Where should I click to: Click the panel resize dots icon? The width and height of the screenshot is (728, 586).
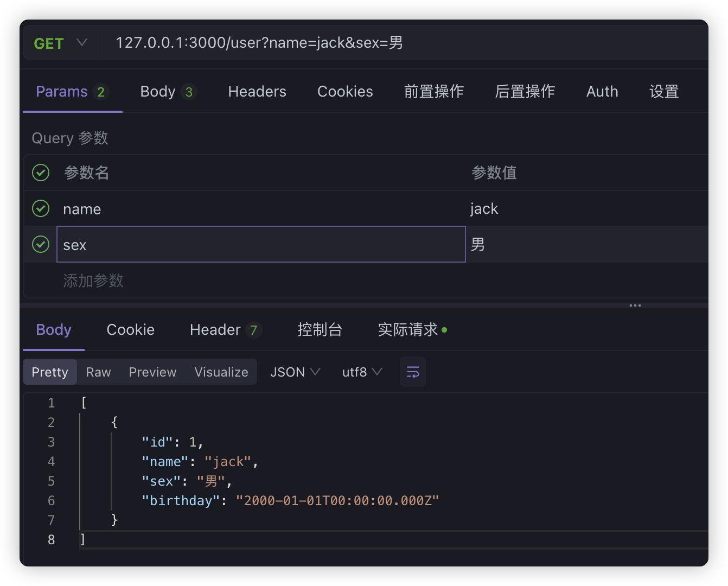click(x=635, y=305)
